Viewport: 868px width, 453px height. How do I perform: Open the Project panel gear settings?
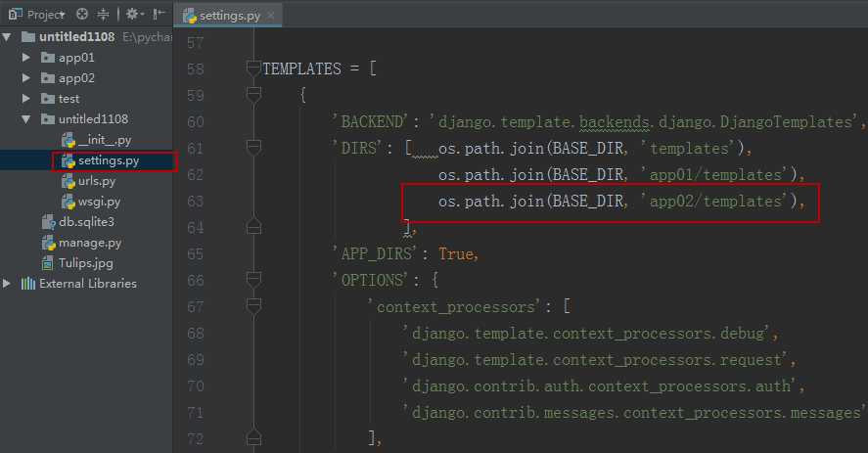(134, 15)
